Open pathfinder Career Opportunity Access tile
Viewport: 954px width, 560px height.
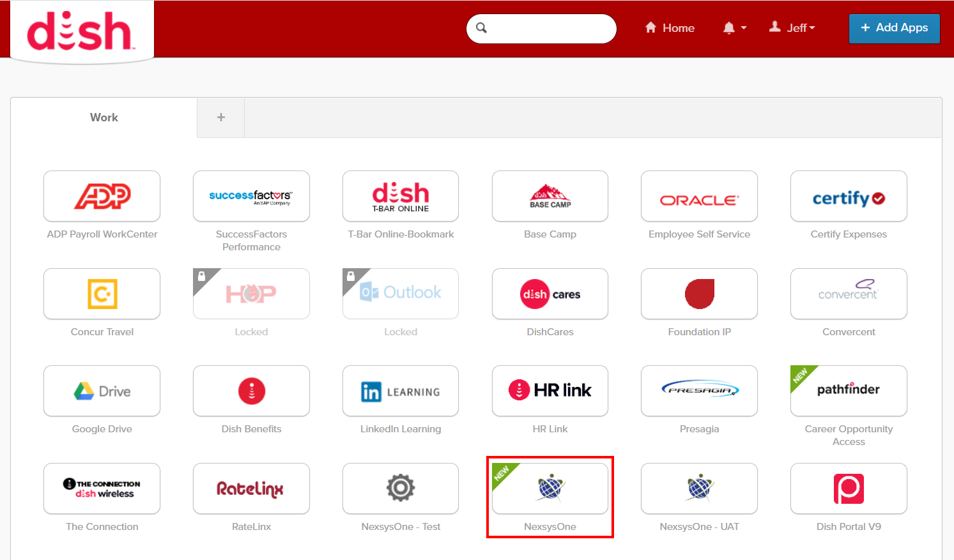[x=849, y=391]
